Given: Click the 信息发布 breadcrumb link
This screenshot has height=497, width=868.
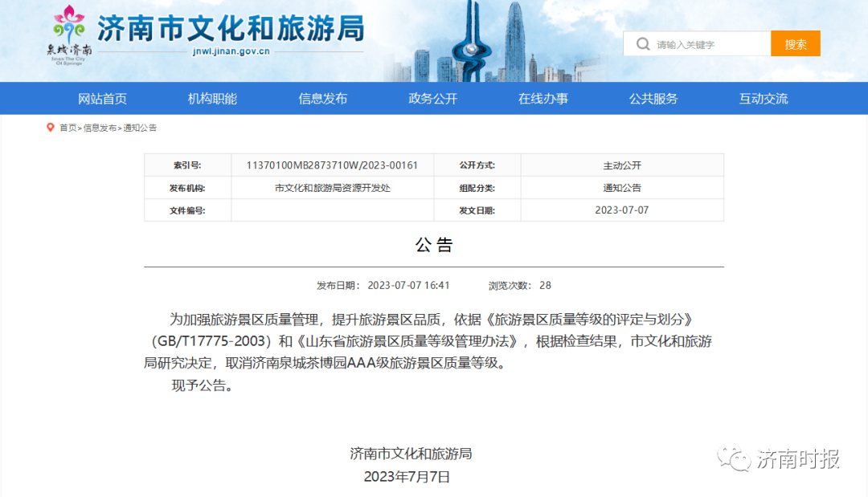Looking at the screenshot, I should coord(100,128).
